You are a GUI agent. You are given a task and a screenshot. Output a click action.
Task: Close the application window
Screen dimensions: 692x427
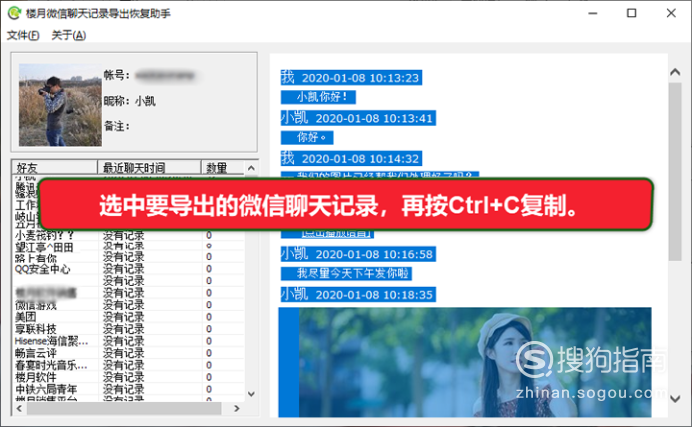tap(671, 13)
